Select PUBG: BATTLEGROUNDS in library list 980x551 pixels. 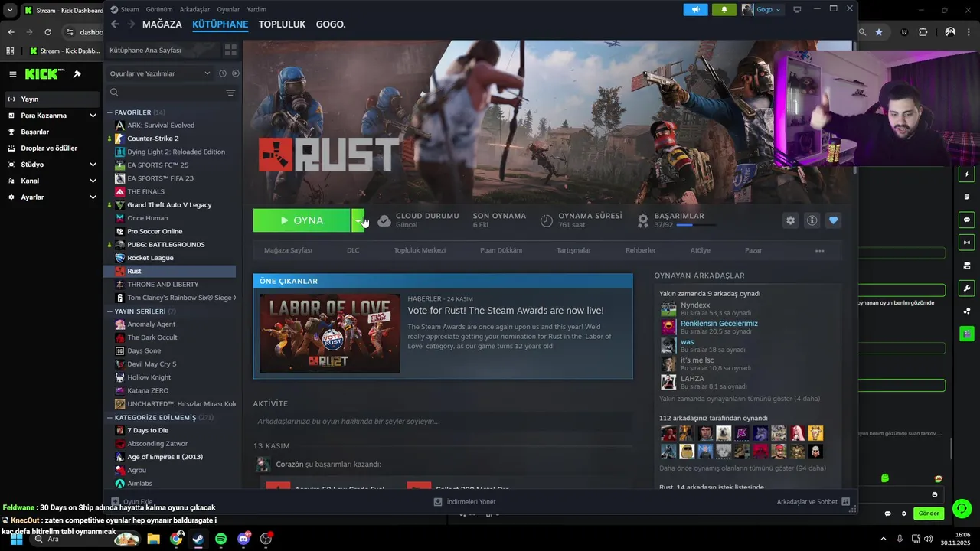tap(169, 244)
